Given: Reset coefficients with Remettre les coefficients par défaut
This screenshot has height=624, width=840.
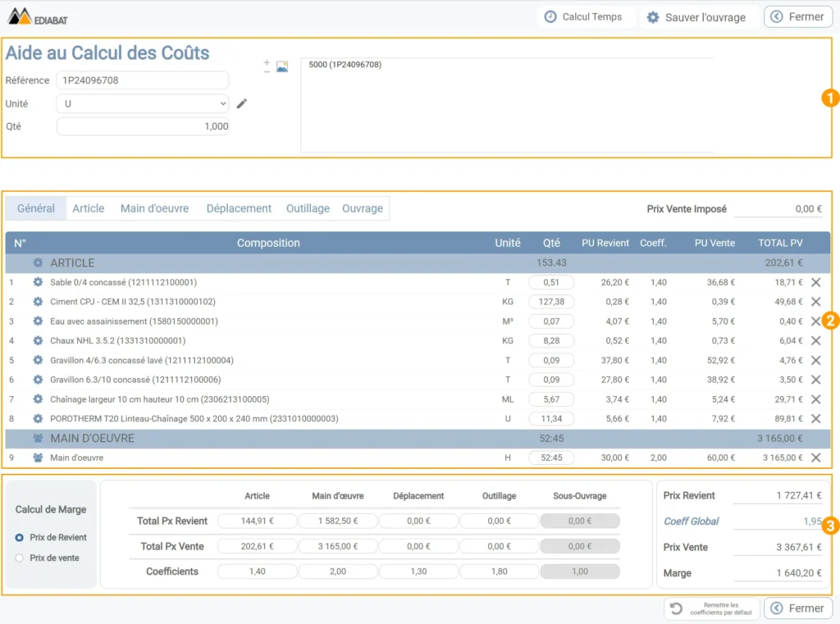Looking at the screenshot, I should [711, 608].
